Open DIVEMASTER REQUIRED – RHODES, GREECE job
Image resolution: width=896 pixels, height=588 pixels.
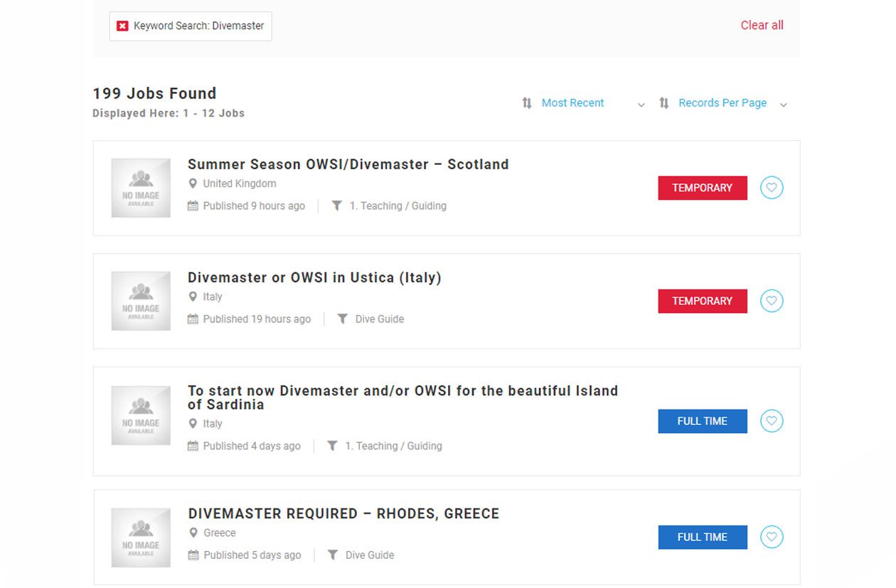coord(343,513)
